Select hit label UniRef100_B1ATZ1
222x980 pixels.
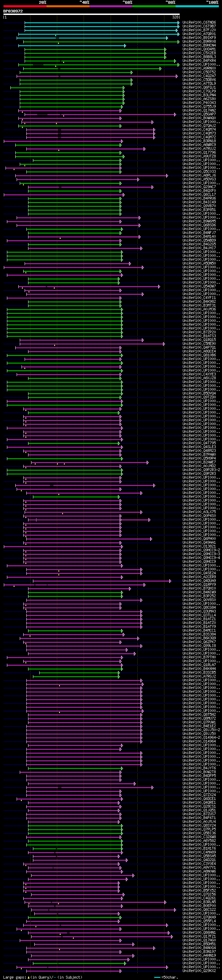click(x=199, y=619)
